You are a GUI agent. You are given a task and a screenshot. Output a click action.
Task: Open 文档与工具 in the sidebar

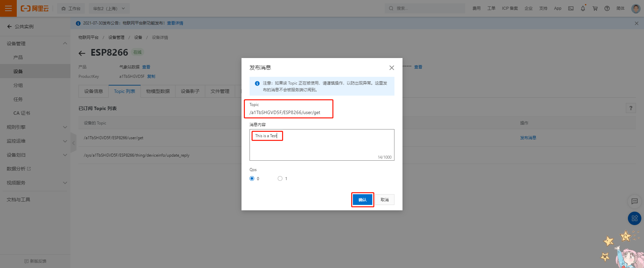(x=18, y=200)
